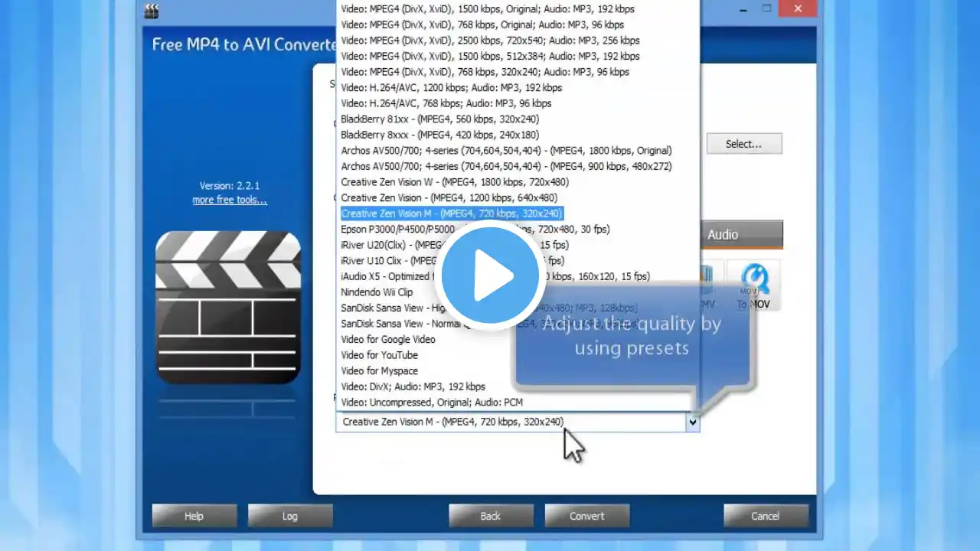Click the clapperboard icon in the title bar

point(152,10)
